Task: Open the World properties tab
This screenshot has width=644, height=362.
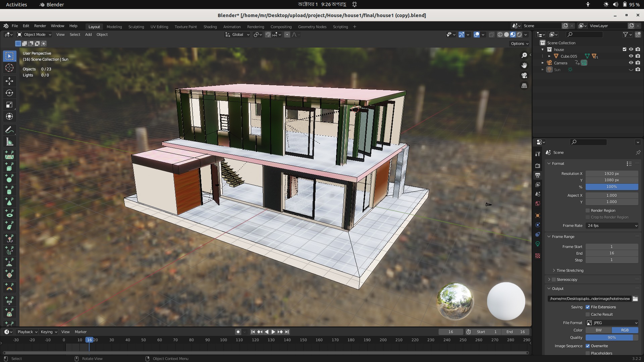Action: (x=538, y=203)
